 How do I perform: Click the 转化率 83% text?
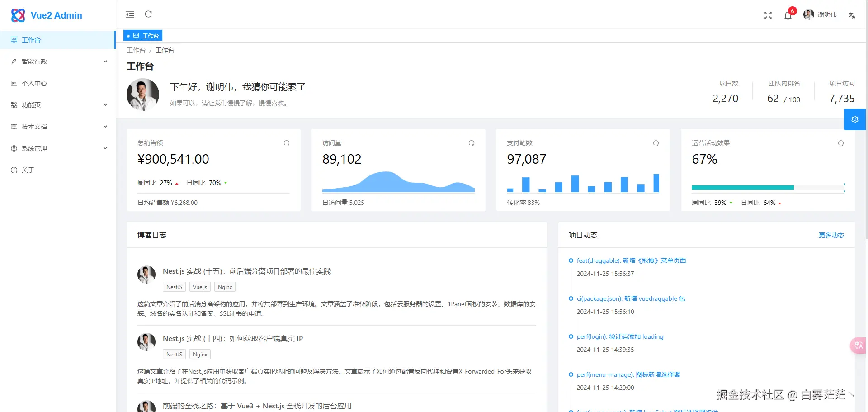tap(524, 203)
